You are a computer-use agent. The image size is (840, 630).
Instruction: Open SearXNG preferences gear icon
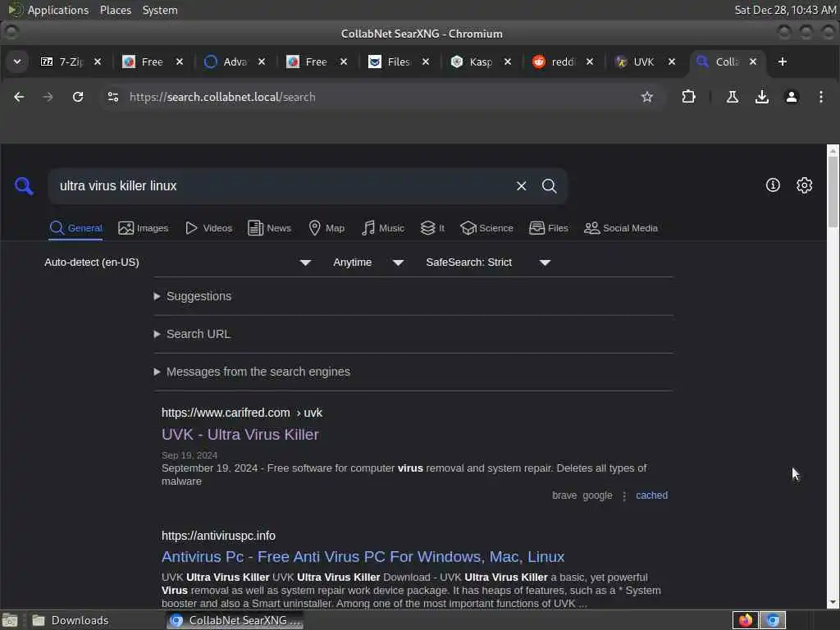click(804, 185)
